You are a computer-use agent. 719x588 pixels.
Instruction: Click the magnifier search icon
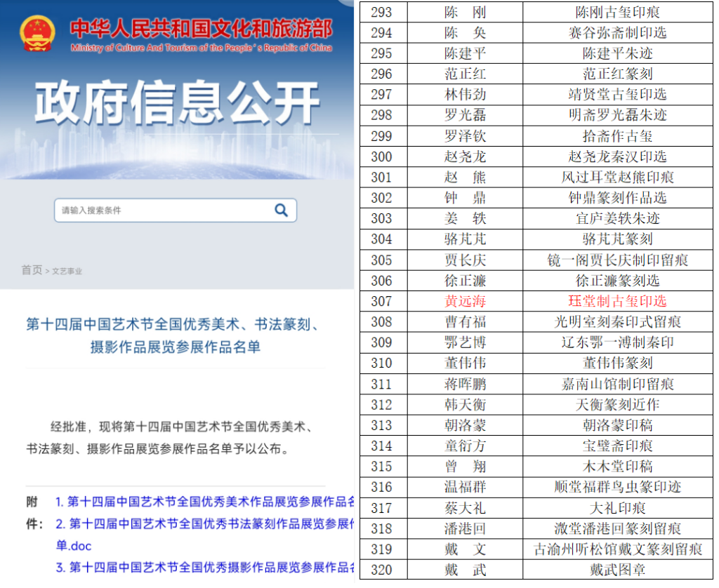click(281, 210)
